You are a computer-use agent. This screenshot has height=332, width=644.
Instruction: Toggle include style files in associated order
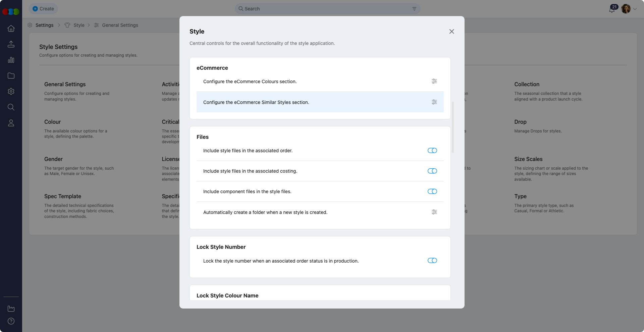click(x=432, y=151)
